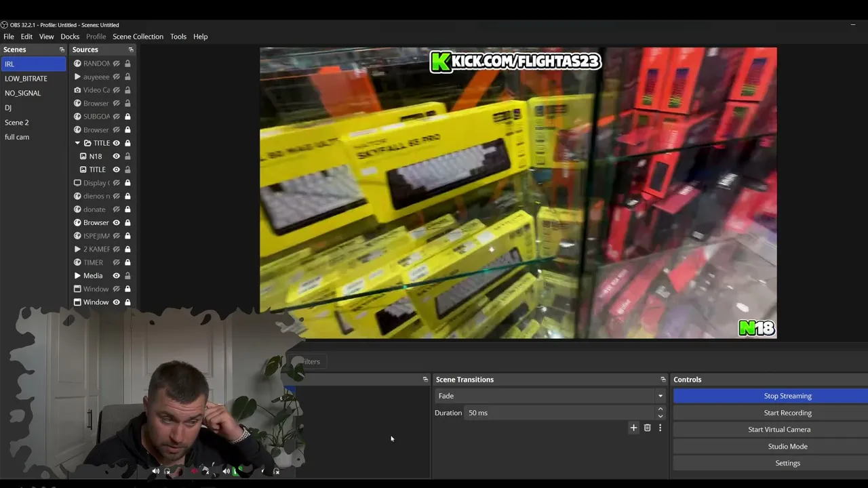Screen dimensions: 868x488
Task: Show the TIMER source
Action: [116, 262]
